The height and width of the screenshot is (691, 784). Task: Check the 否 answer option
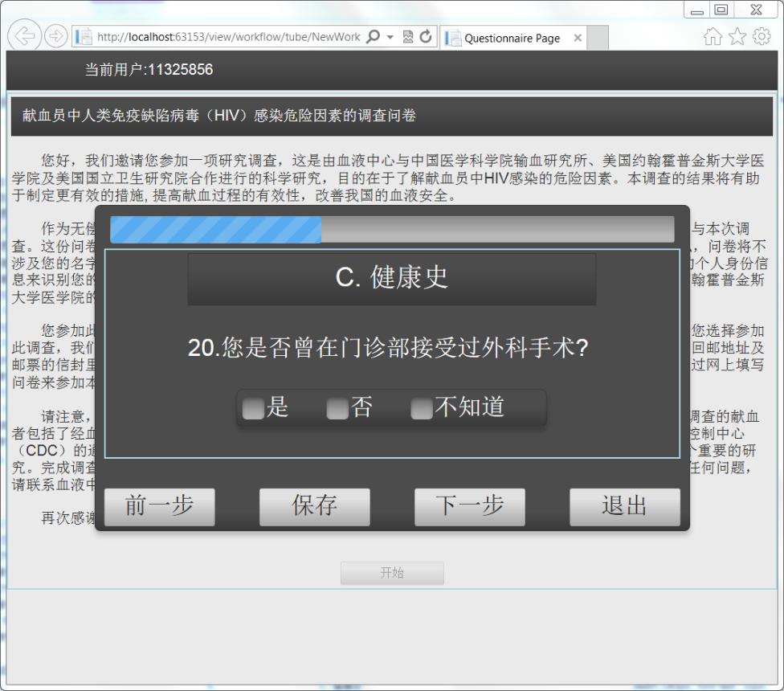coord(337,409)
